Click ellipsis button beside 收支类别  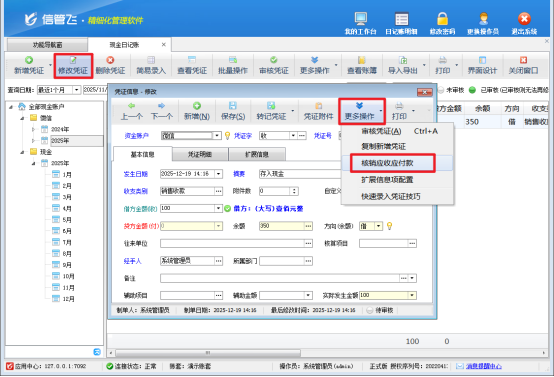(x=219, y=191)
